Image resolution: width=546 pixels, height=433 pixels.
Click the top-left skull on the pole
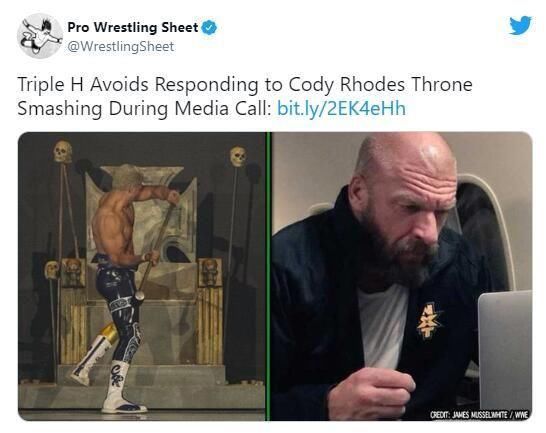click(63, 152)
